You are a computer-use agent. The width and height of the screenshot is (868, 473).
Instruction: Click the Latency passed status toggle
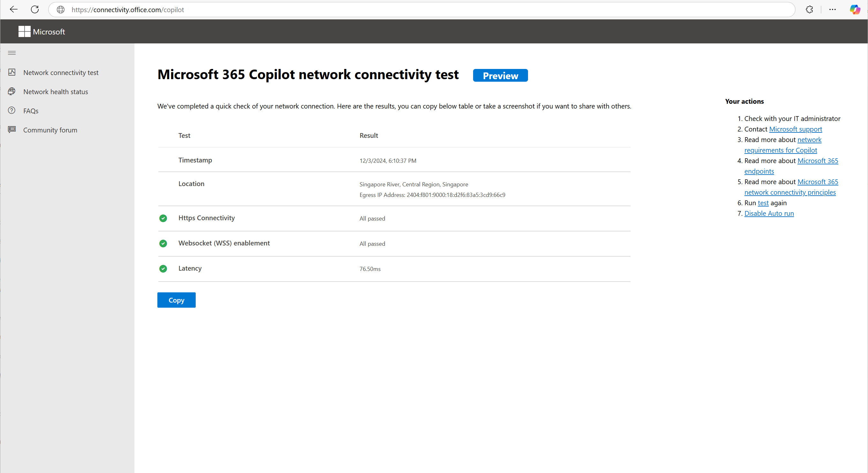pyautogui.click(x=163, y=268)
